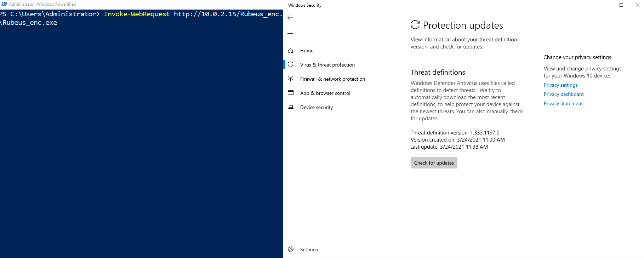Click the Invoke-WebRequest command in PowerShell

pyautogui.click(x=137, y=14)
